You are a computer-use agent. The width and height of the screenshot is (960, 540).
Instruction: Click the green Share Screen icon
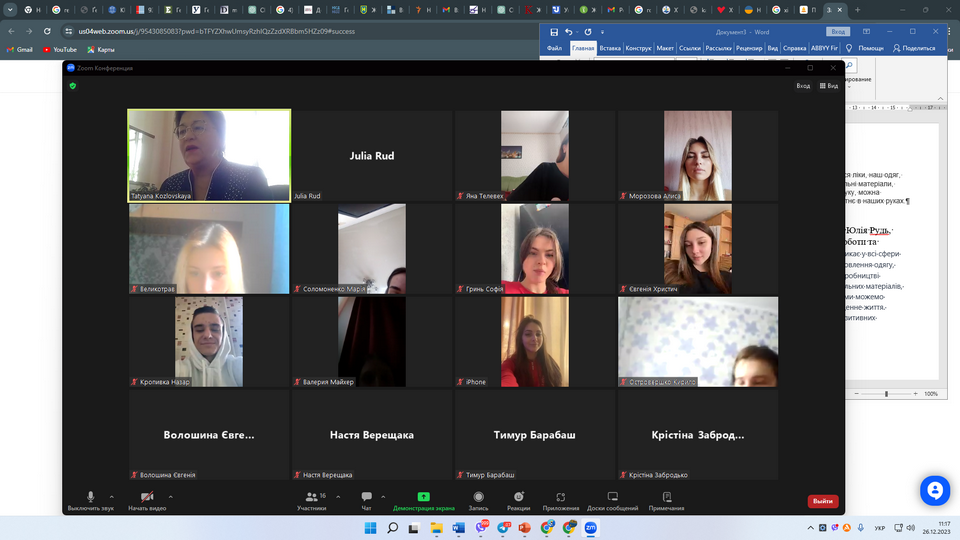[423, 497]
